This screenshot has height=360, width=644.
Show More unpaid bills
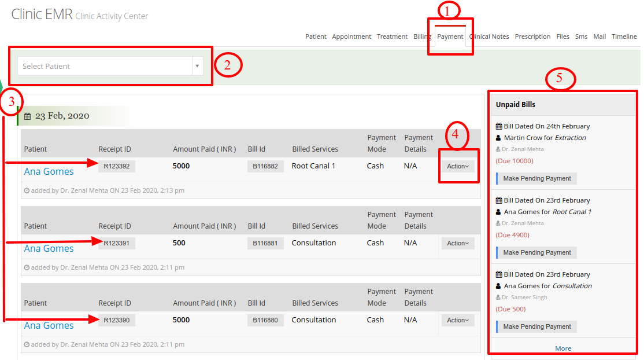(563, 348)
